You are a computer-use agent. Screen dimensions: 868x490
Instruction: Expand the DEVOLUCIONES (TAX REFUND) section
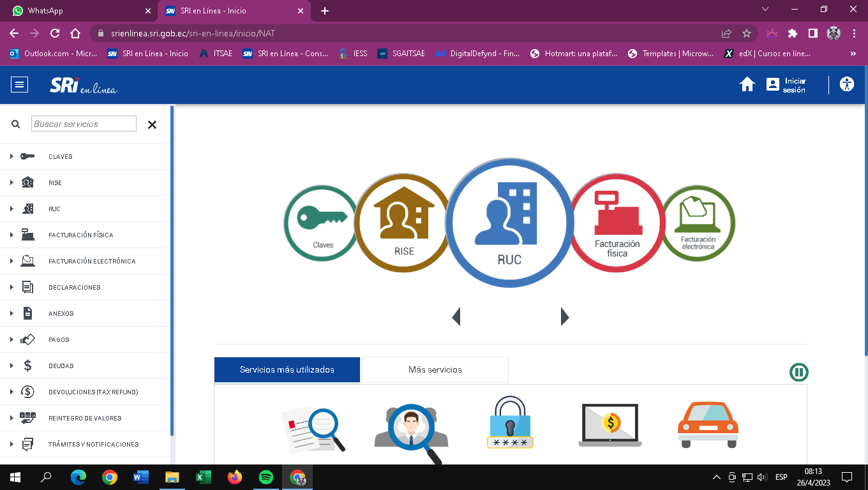tap(93, 392)
